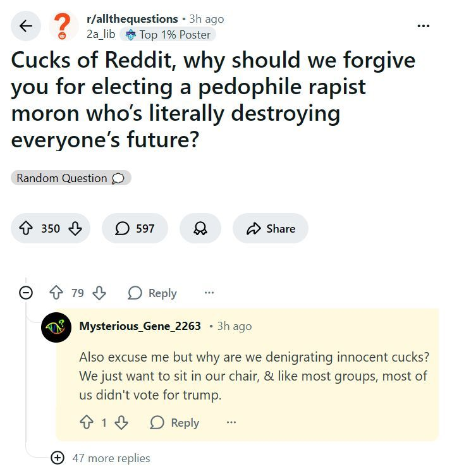The image size is (452, 476).
Task: Open the 597 comments button
Action: point(135,228)
